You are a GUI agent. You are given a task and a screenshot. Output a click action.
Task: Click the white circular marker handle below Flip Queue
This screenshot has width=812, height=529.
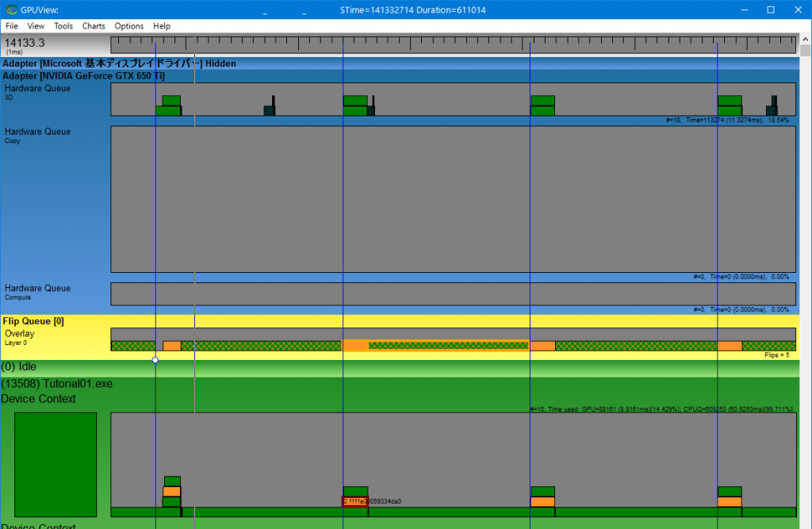click(155, 360)
